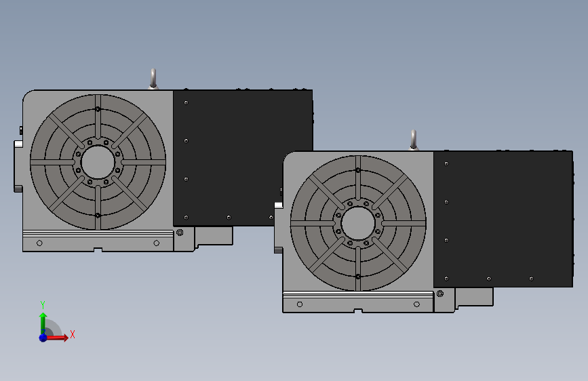Click the blue Z axis ball of triad
The height and width of the screenshot is (381, 588).
point(43,338)
